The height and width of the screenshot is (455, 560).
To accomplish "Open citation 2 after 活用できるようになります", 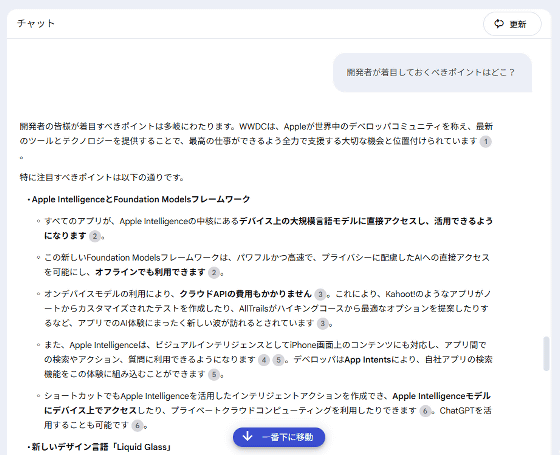I will coord(95,236).
